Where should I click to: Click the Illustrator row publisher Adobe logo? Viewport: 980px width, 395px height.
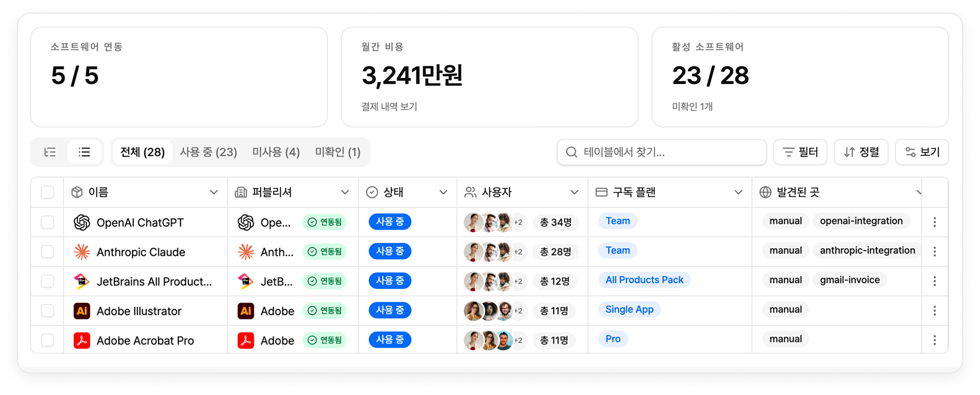click(246, 311)
